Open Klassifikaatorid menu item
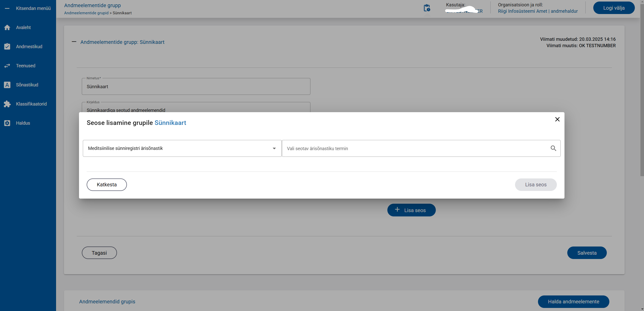The image size is (644, 311). (31, 104)
